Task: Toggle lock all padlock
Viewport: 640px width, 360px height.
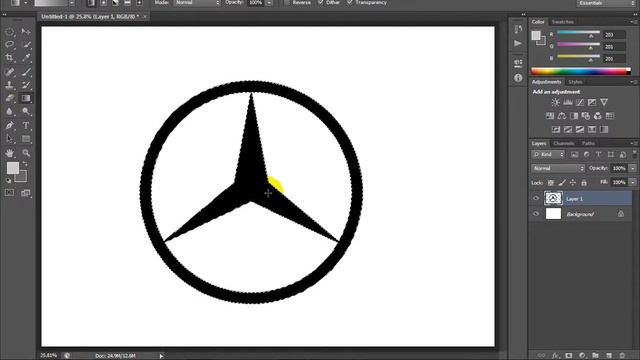Action: click(x=584, y=182)
